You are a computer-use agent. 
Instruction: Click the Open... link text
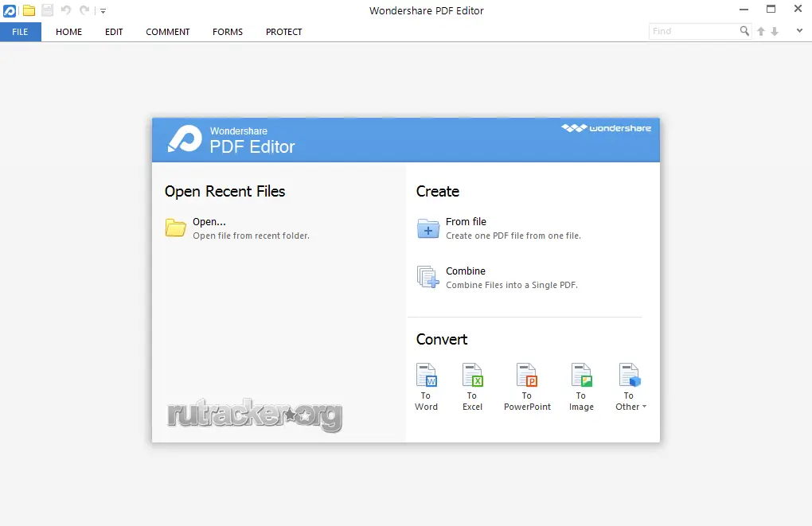(x=209, y=221)
